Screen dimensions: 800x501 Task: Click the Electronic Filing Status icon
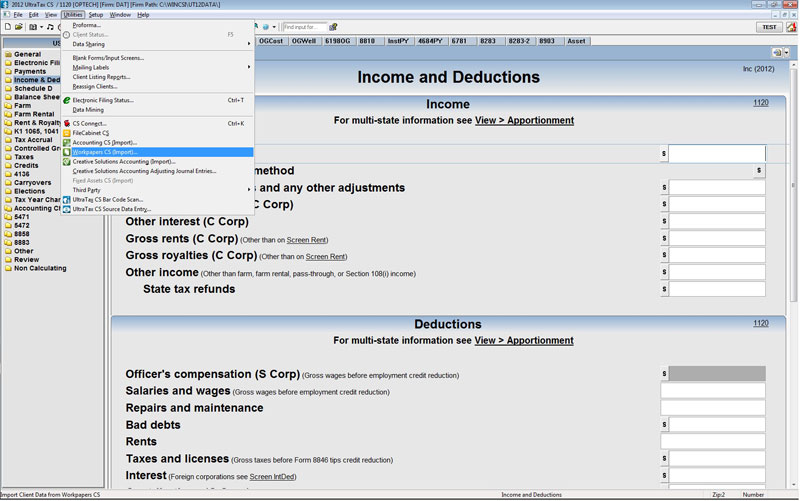coord(66,100)
